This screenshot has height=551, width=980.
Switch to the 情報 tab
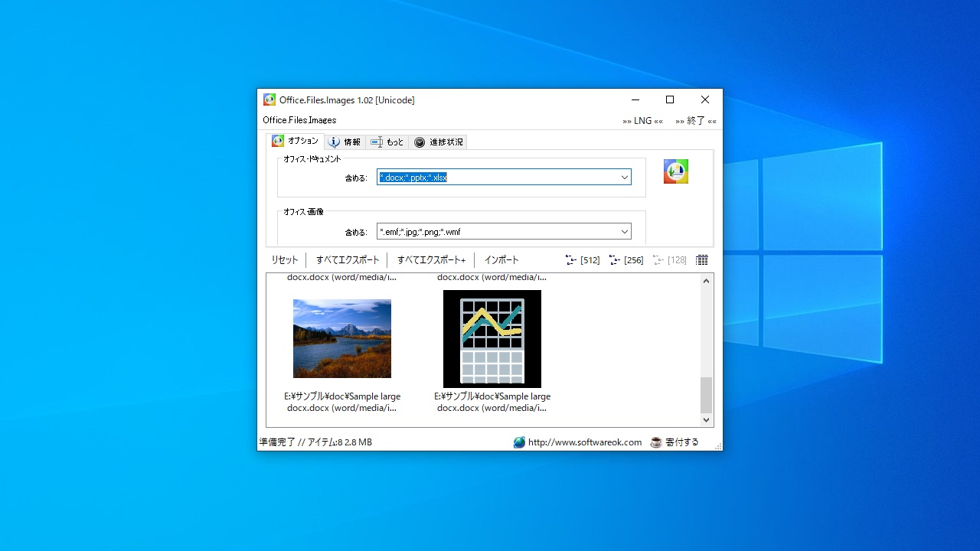click(x=345, y=142)
